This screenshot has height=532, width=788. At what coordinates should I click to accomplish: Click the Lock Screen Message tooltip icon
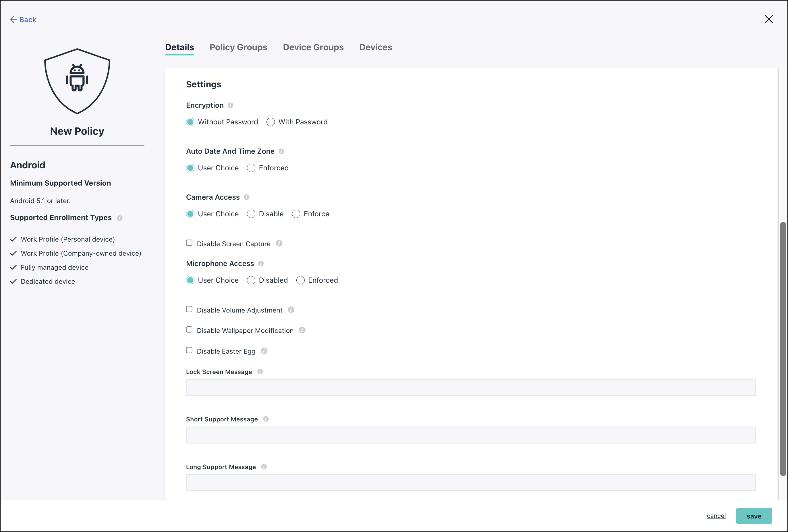(x=260, y=371)
